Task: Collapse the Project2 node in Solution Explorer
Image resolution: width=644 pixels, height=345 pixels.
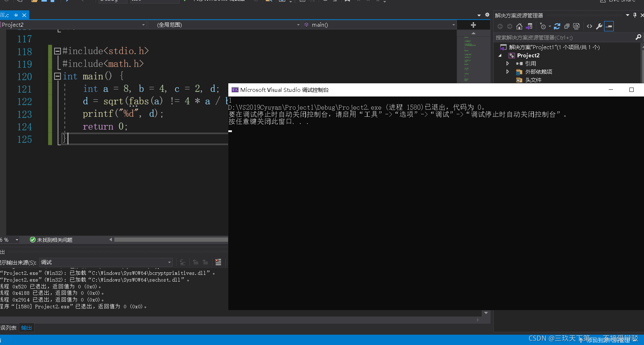Action: click(500, 56)
